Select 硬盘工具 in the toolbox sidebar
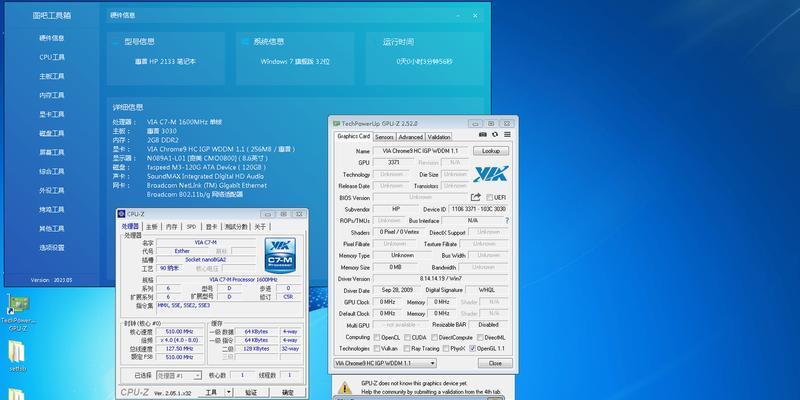This screenshot has height=400, width=800. click(x=52, y=133)
